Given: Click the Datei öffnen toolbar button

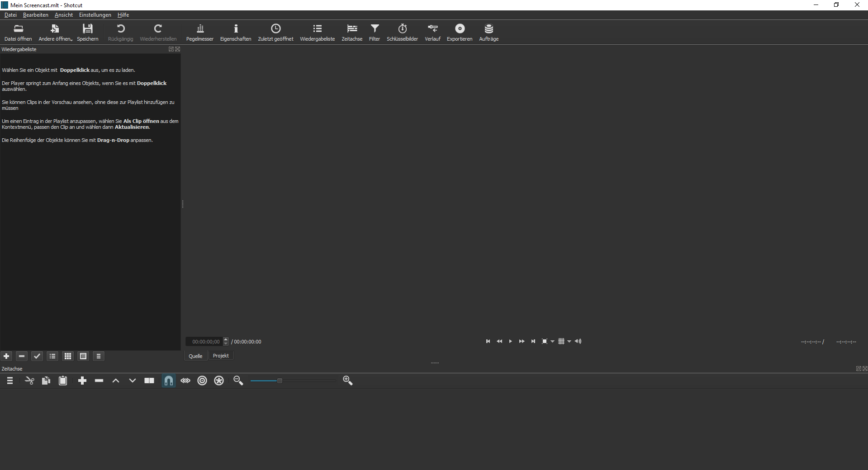Looking at the screenshot, I should 18,33.
